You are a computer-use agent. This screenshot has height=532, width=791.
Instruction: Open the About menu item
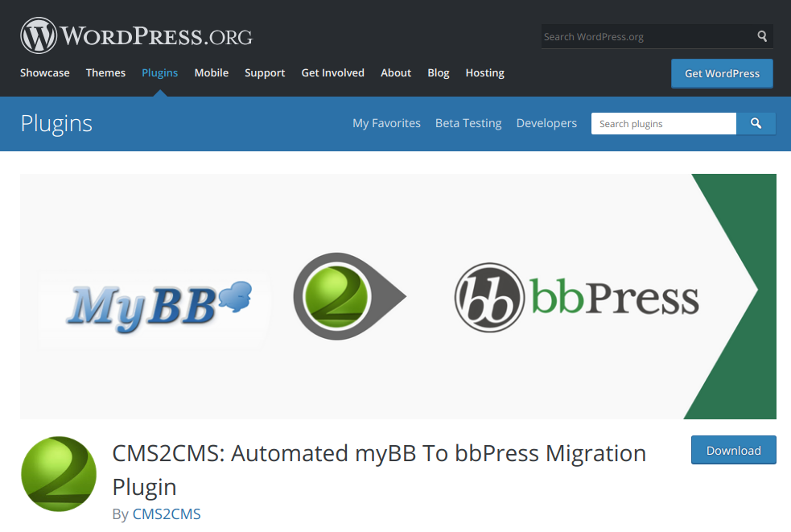396,72
